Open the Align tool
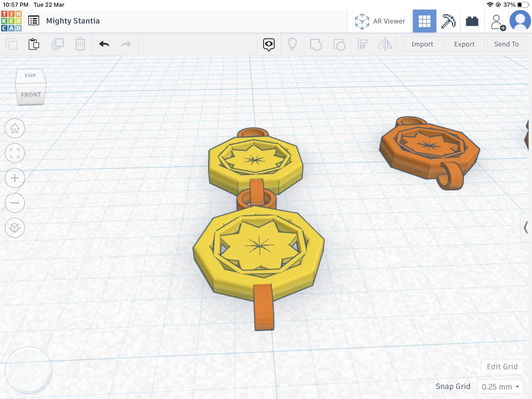This screenshot has height=399, width=532. 362,44
